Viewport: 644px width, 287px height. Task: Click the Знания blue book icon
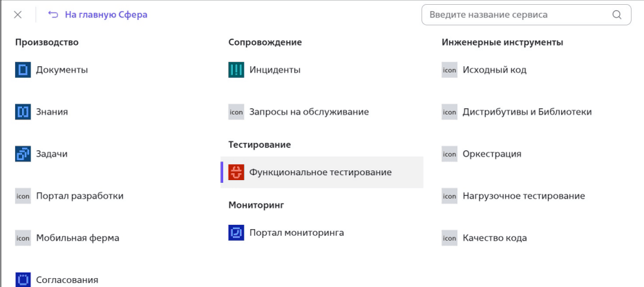click(x=23, y=112)
